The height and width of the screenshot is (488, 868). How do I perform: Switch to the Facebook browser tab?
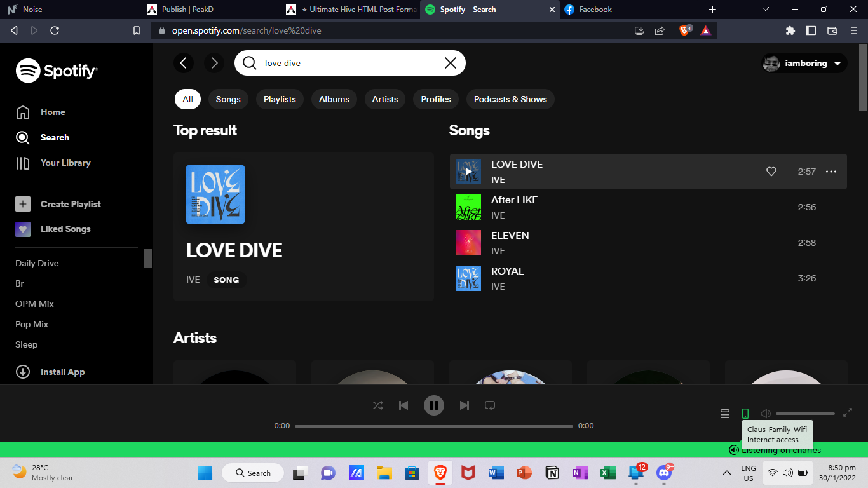click(628, 10)
